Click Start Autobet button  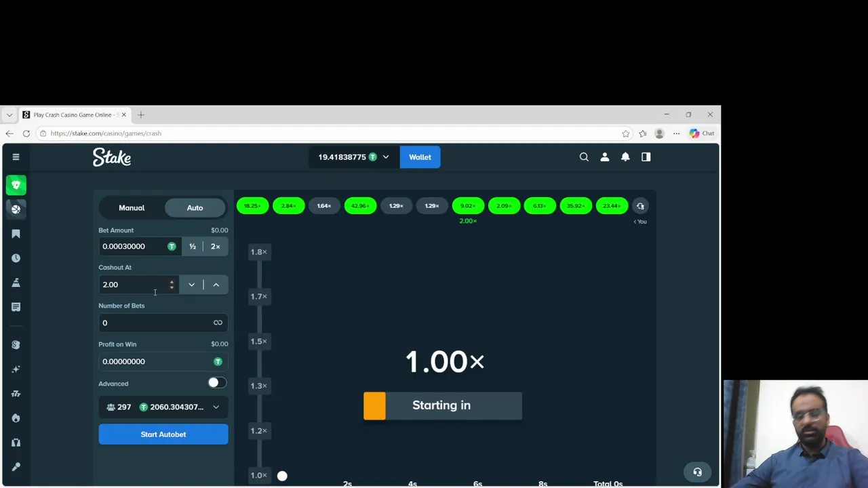pyautogui.click(x=163, y=434)
